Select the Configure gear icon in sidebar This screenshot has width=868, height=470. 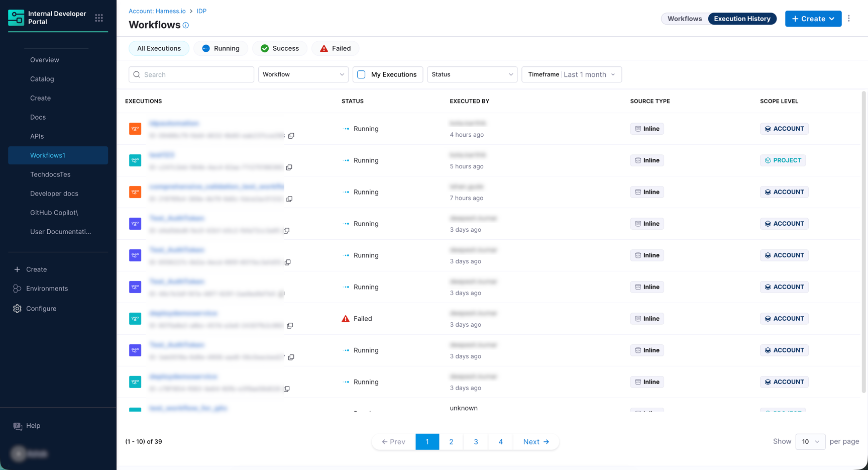click(17, 308)
